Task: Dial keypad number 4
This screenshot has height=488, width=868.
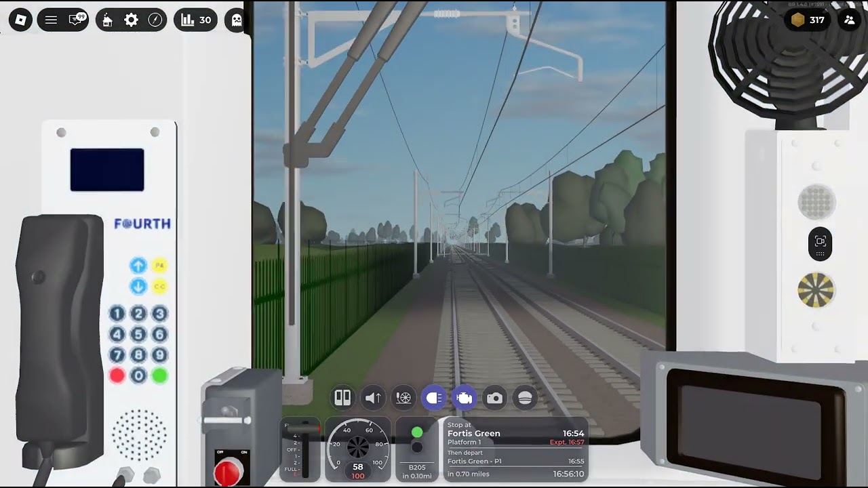Action: click(117, 334)
